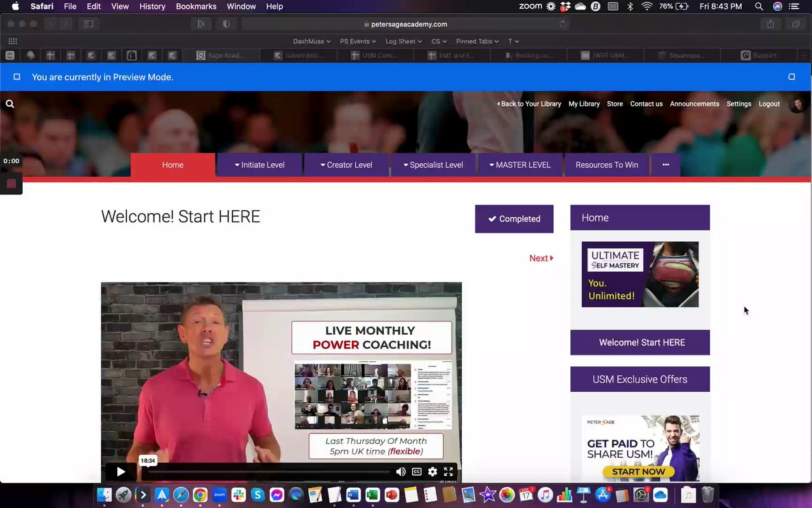Click the Safari Share button

(x=771, y=24)
